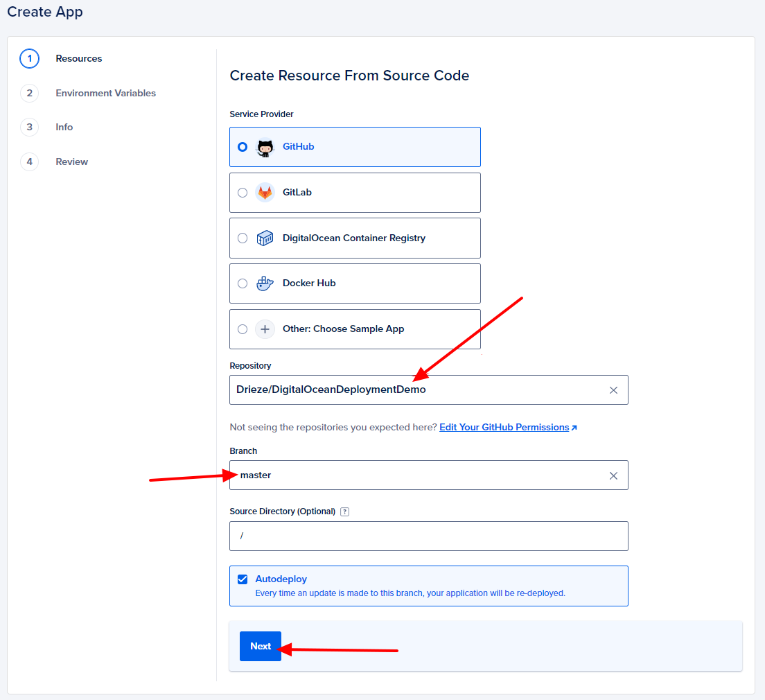
Task: Select the GitLab radio button
Action: [x=243, y=193]
